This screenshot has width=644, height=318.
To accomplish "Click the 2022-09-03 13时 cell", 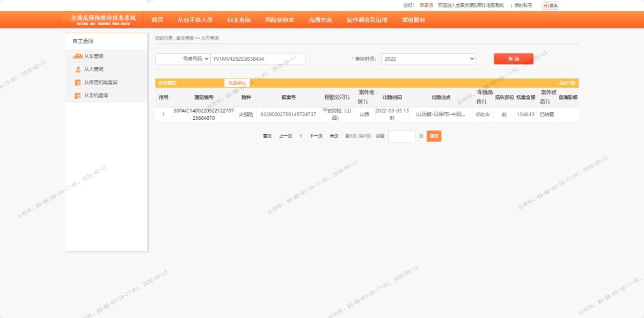I will coord(392,114).
